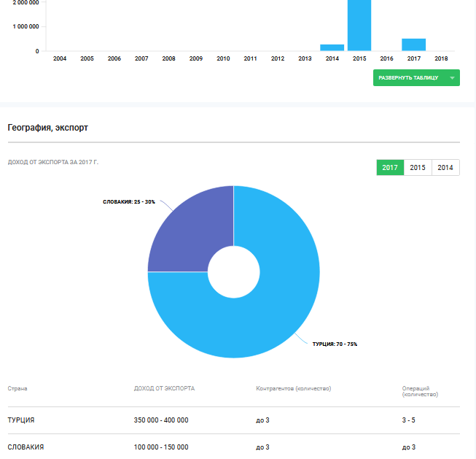Open the dropdown arrow on the green button
The height and width of the screenshot is (459, 476).
pyautogui.click(x=452, y=78)
